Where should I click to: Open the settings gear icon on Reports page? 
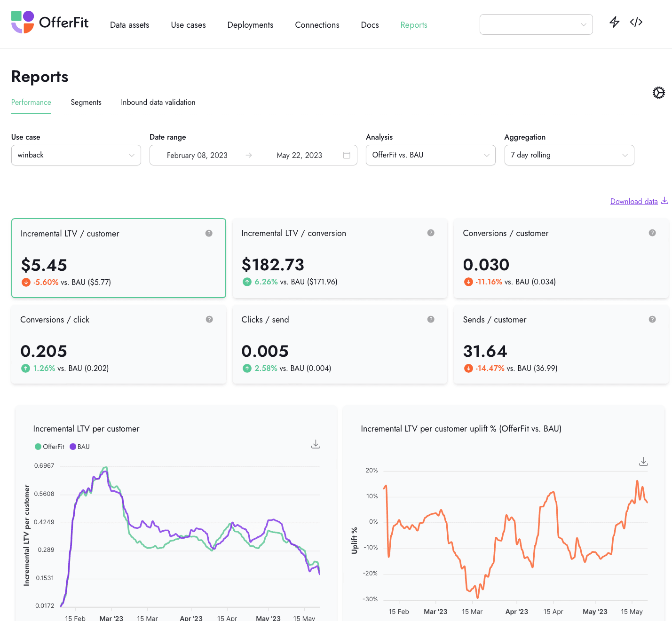[x=658, y=93]
